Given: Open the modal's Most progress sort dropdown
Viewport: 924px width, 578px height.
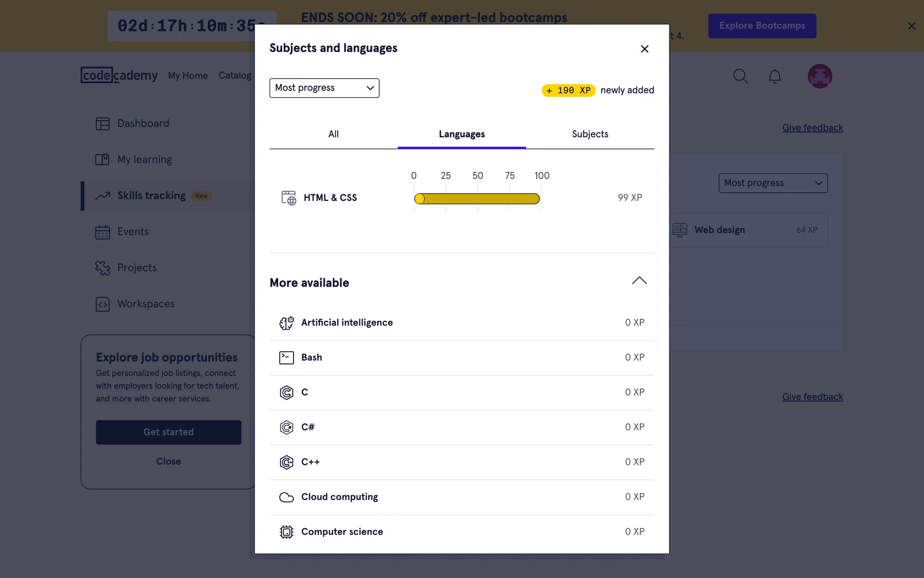Looking at the screenshot, I should tap(324, 88).
